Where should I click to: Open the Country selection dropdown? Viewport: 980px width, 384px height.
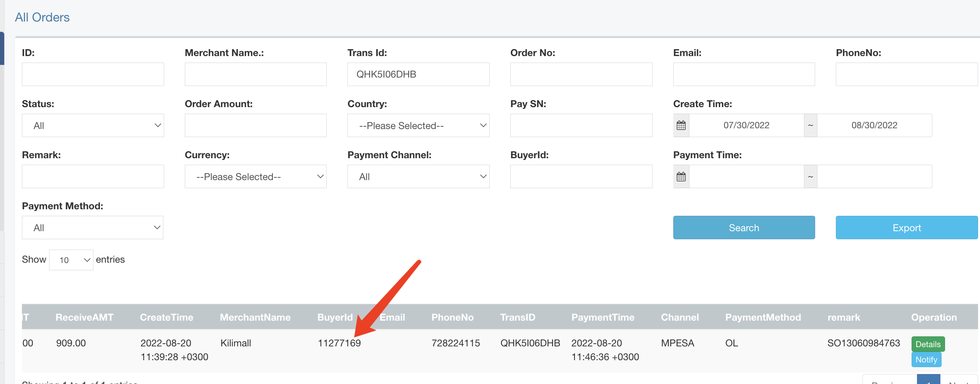point(418,125)
